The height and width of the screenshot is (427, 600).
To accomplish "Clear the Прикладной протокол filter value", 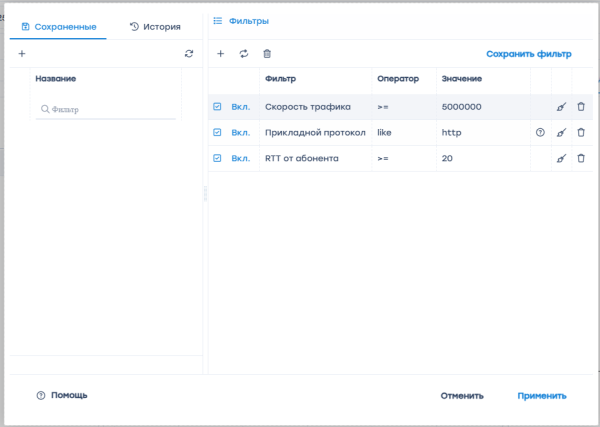I will (561, 132).
